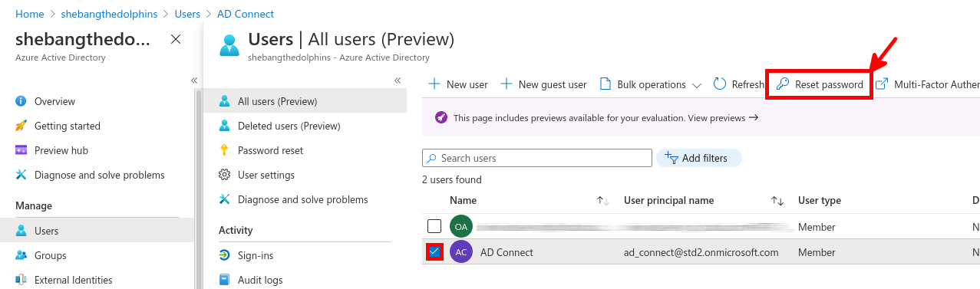Go to Home breadcrumb
Image resolution: width=980 pixels, height=289 pixels.
tap(30, 14)
